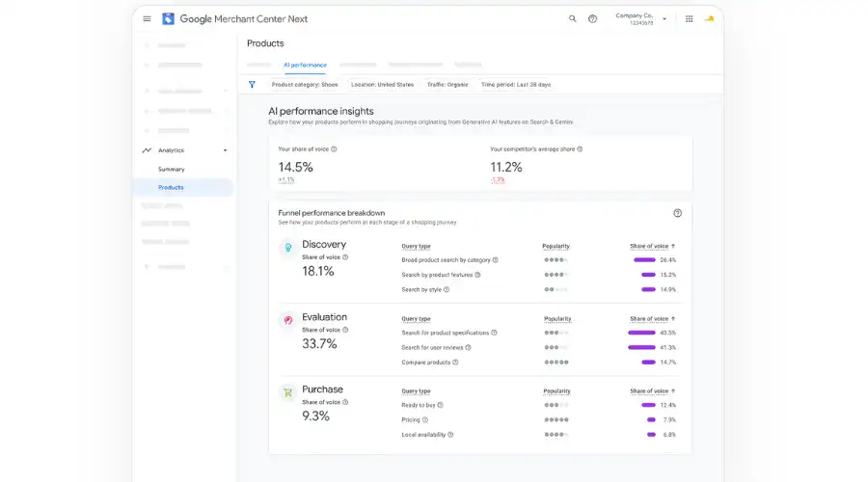The height and width of the screenshot is (482, 868).
Task: Click the Discovery 18.1% value
Action: pos(317,271)
